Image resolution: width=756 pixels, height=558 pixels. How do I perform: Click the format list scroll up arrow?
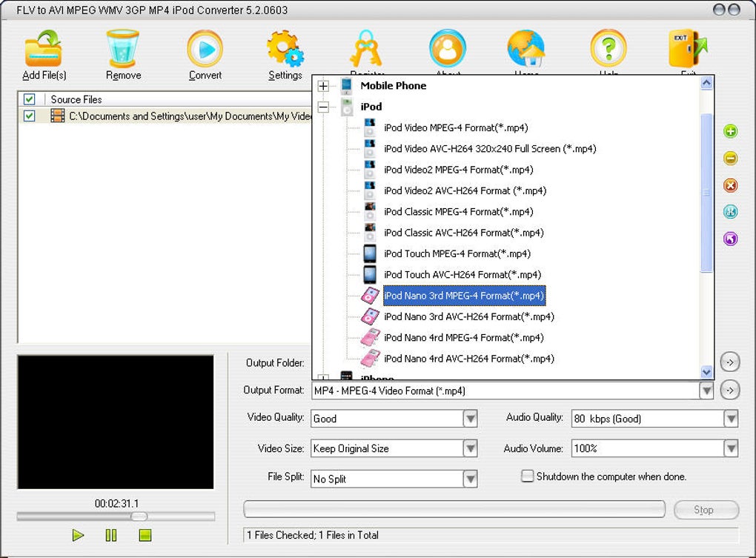706,83
